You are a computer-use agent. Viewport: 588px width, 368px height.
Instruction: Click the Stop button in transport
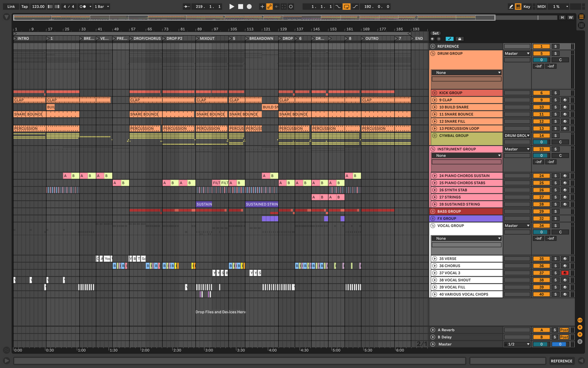(x=241, y=6)
